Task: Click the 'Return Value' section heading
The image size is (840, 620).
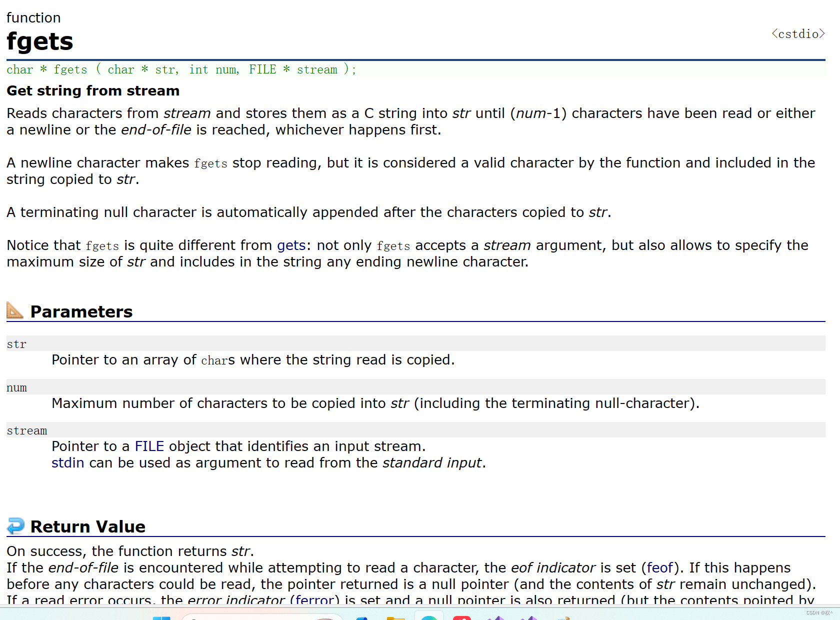Action: (88, 526)
